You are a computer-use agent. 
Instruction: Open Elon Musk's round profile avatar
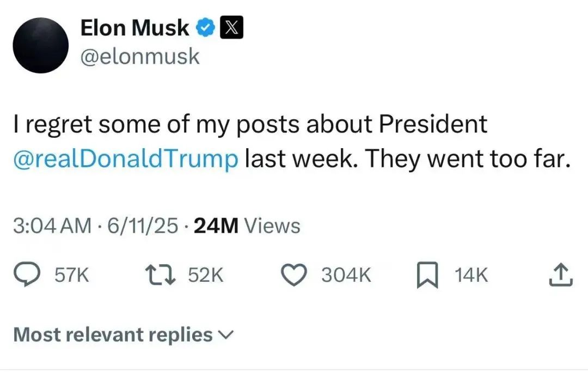click(40, 45)
